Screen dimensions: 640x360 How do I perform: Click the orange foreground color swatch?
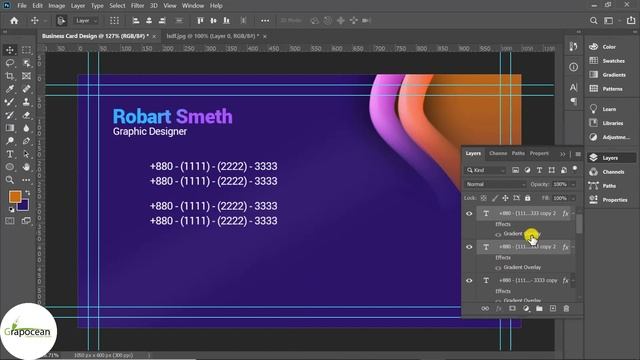[15, 197]
